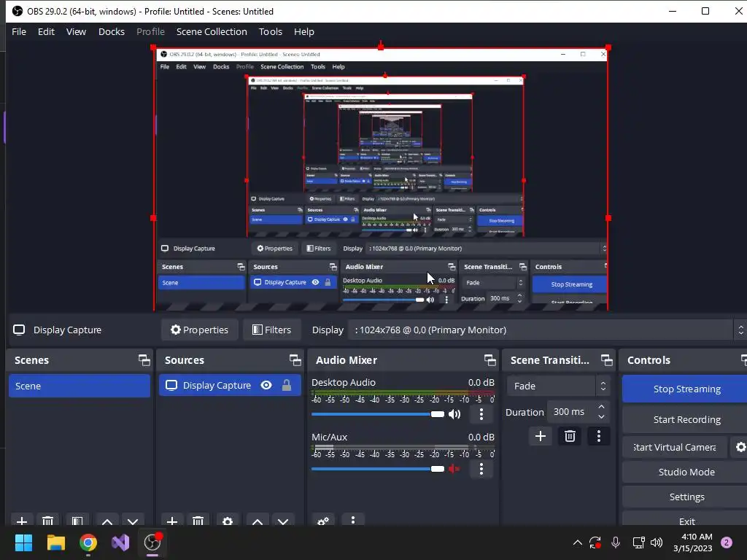The height and width of the screenshot is (560, 747).
Task: Open the File menu
Action: [18, 32]
